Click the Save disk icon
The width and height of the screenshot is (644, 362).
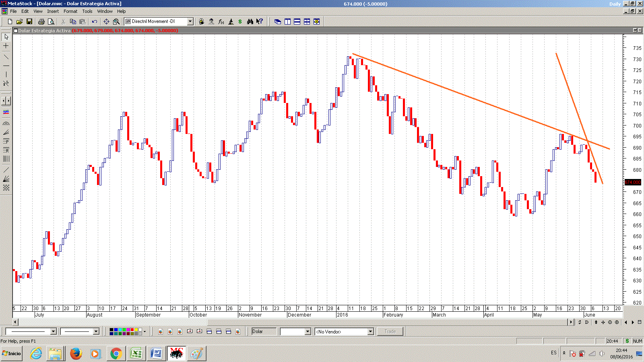(x=29, y=22)
